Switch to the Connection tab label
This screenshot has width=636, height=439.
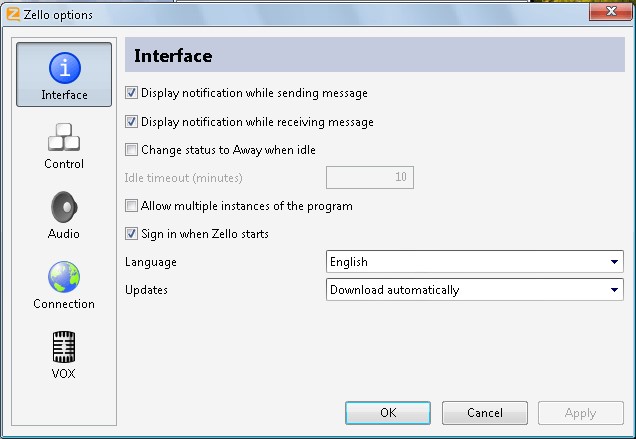(x=64, y=304)
